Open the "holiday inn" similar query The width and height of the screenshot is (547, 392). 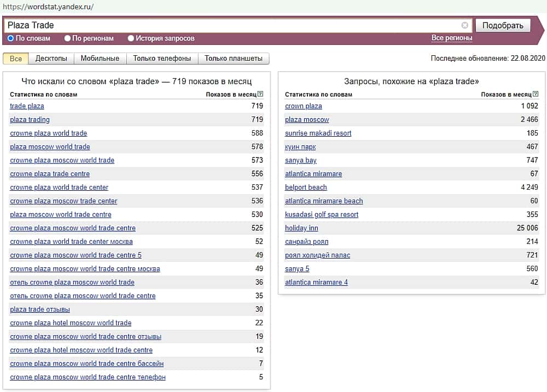301,228
